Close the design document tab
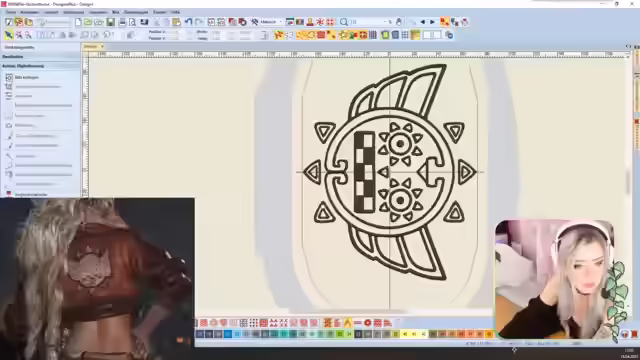The height and width of the screenshot is (360, 640). [102, 47]
